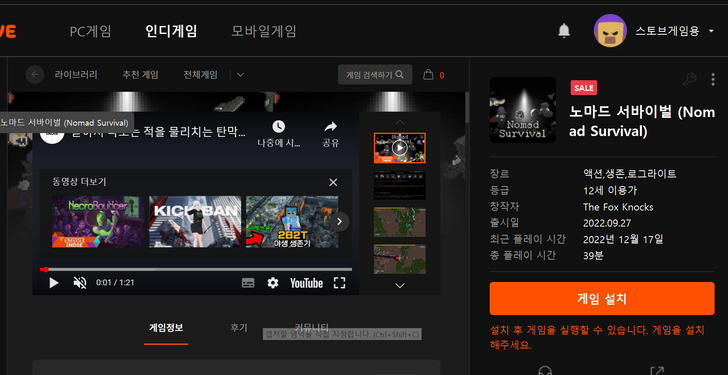Enter fullscreen video mode

click(340, 283)
